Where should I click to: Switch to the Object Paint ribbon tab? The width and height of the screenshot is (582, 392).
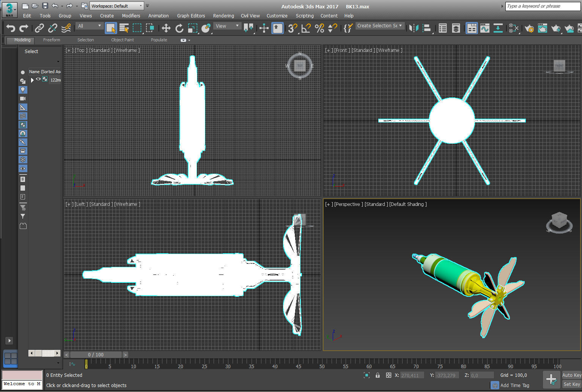122,40
